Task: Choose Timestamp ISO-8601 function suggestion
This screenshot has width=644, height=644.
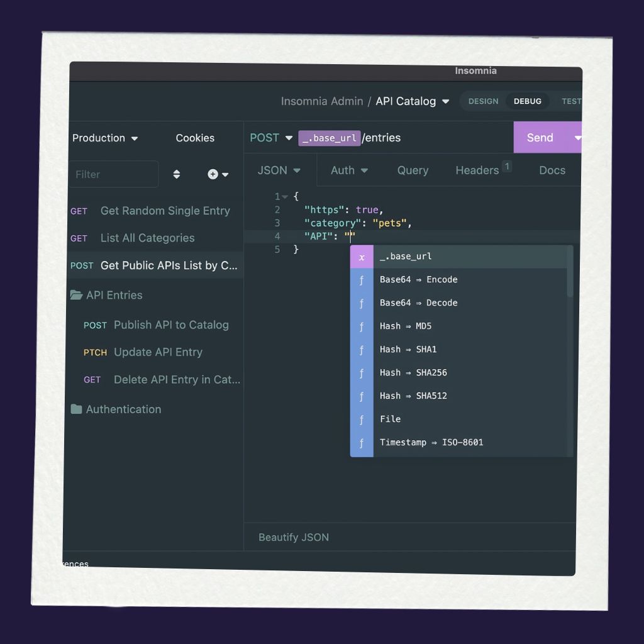Action: pyautogui.click(x=431, y=443)
